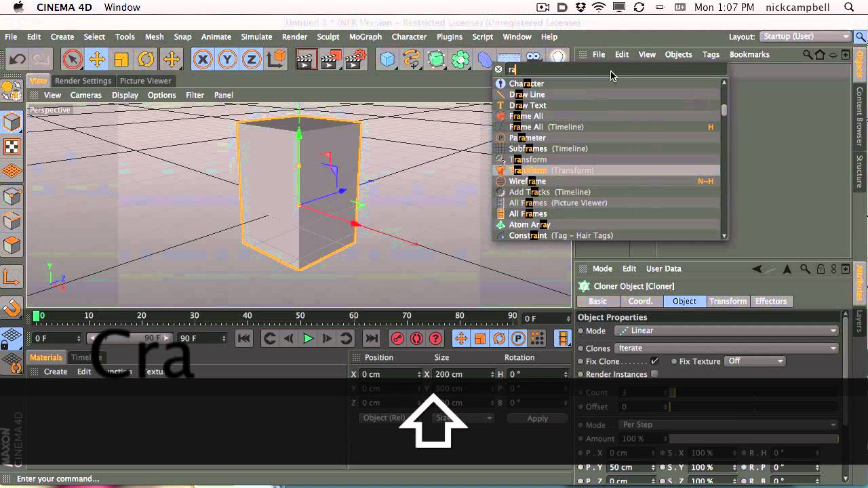
Task: Toggle Autokeying in the timeline bar
Action: tap(416, 338)
